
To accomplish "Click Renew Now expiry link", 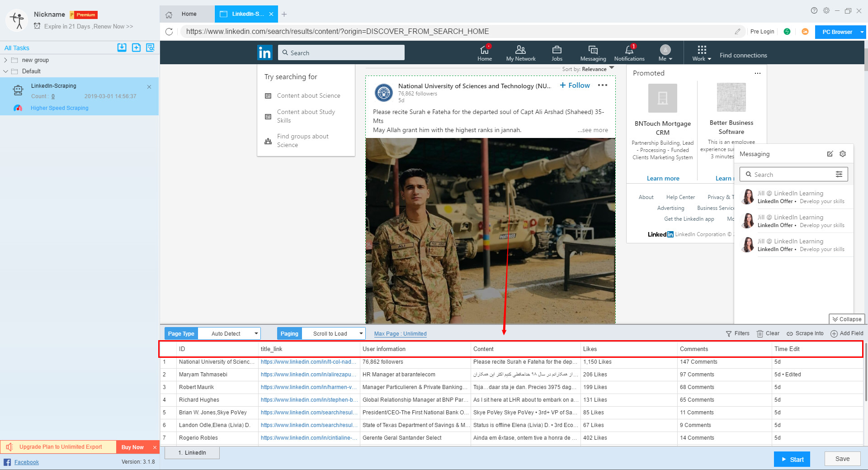I will click(113, 27).
